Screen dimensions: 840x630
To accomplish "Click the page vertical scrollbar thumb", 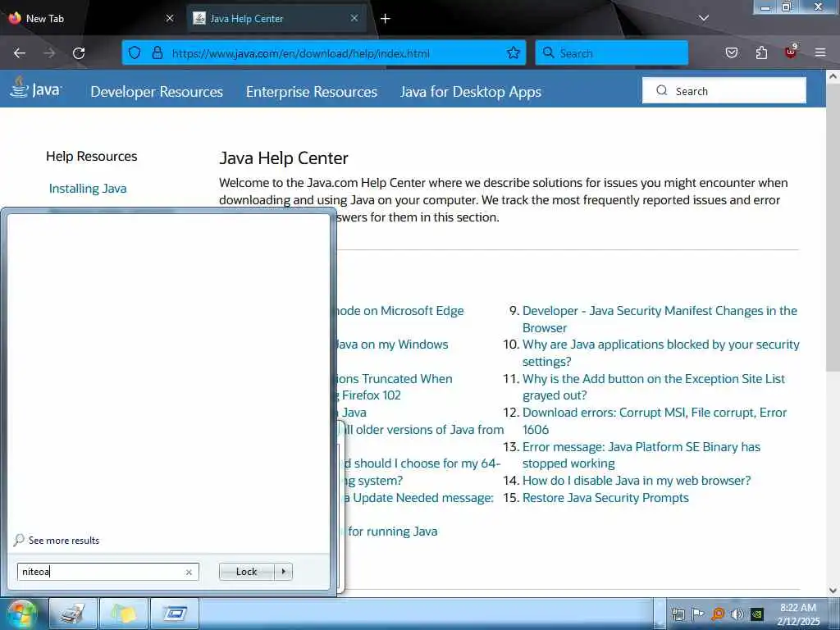I will [x=833, y=228].
